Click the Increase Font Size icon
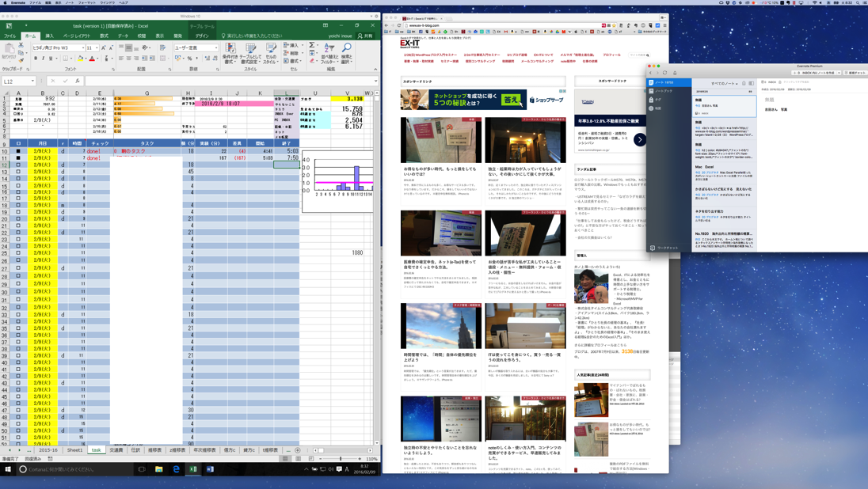Screen dimensions: 868x489 click(x=104, y=48)
